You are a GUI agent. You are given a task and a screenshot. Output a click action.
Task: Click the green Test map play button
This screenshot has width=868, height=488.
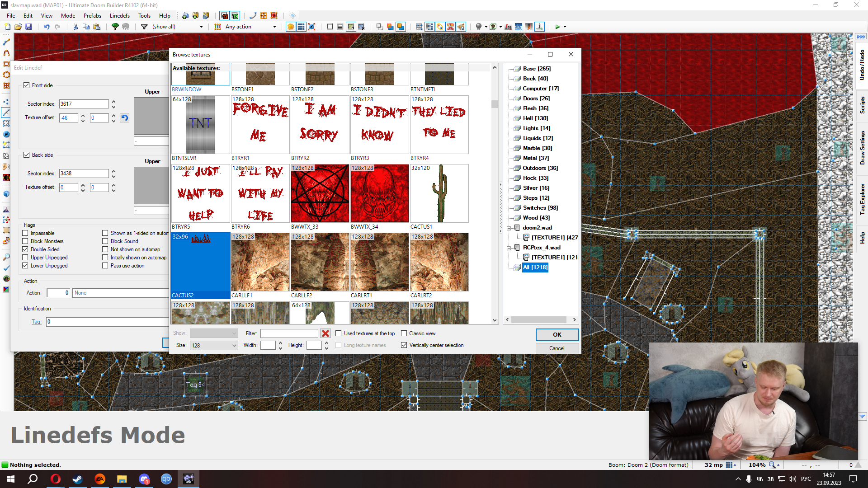pos(557,27)
